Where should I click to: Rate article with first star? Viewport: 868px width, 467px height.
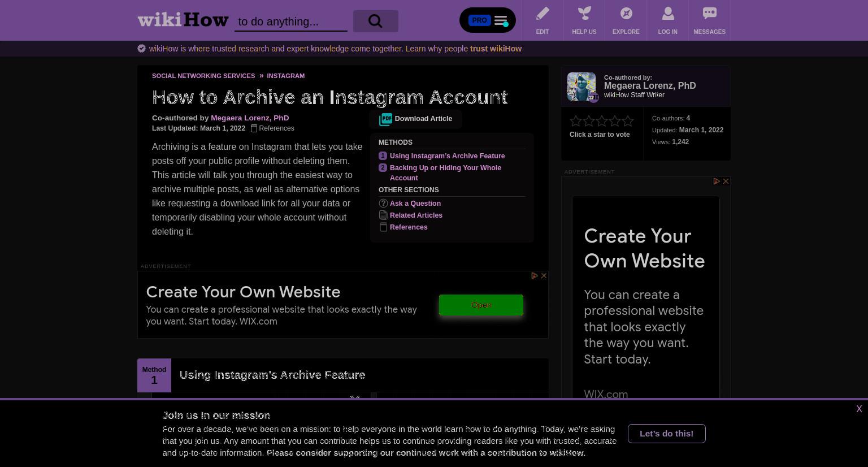coord(576,121)
